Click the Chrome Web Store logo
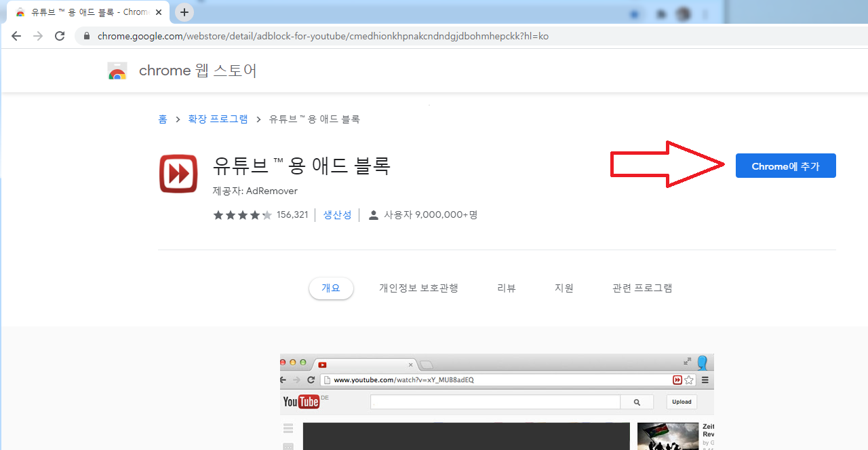 coord(117,71)
